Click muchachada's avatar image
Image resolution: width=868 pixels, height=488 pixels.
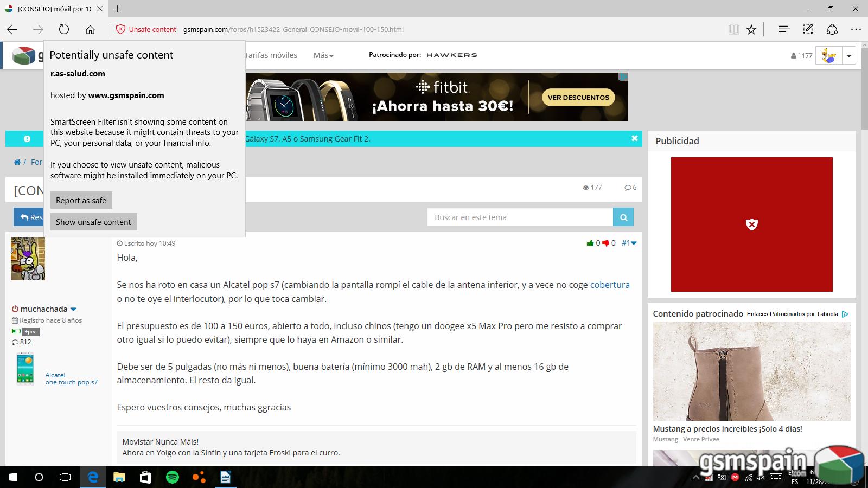tap(28, 259)
